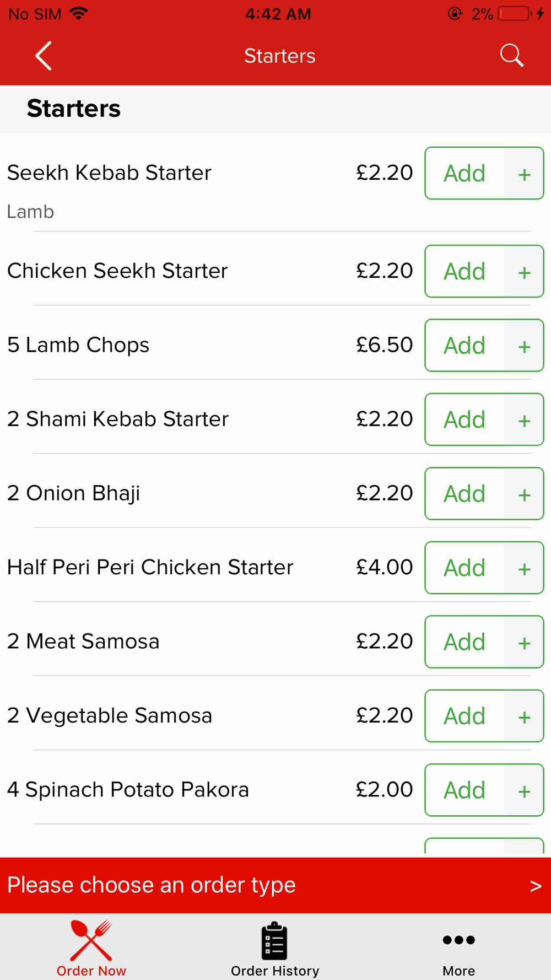Image resolution: width=551 pixels, height=980 pixels.
Task: Tap plus icon for 5 Lamb Chops
Action: tap(524, 346)
